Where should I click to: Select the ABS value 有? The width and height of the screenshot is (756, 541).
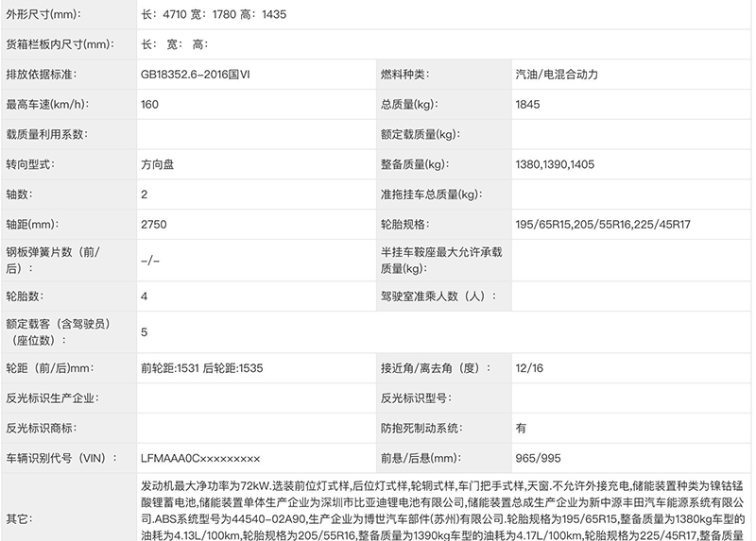tap(521, 428)
